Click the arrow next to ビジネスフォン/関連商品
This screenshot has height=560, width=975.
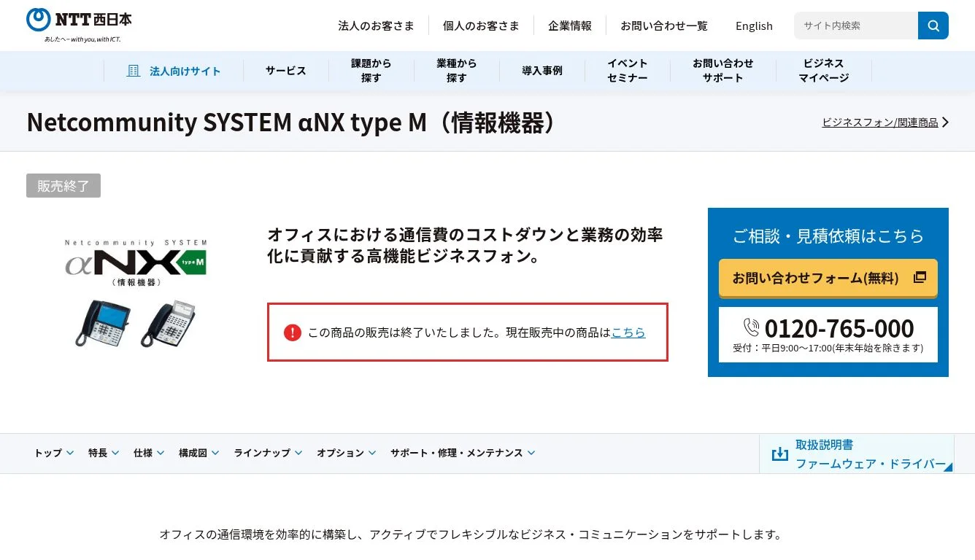946,122
